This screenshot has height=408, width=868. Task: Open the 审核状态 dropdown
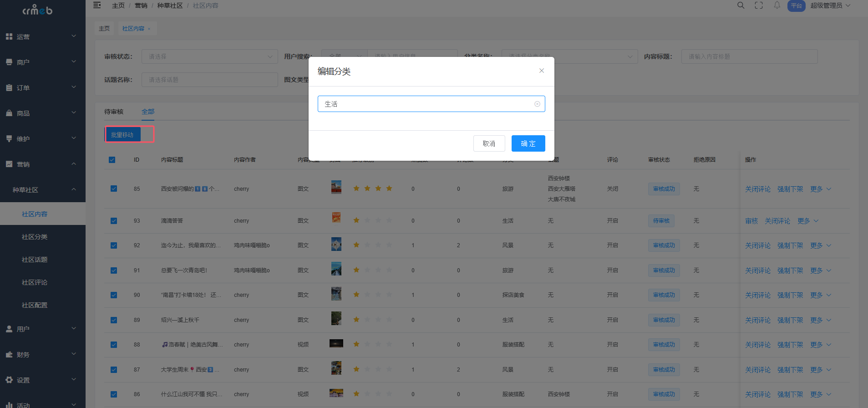209,56
